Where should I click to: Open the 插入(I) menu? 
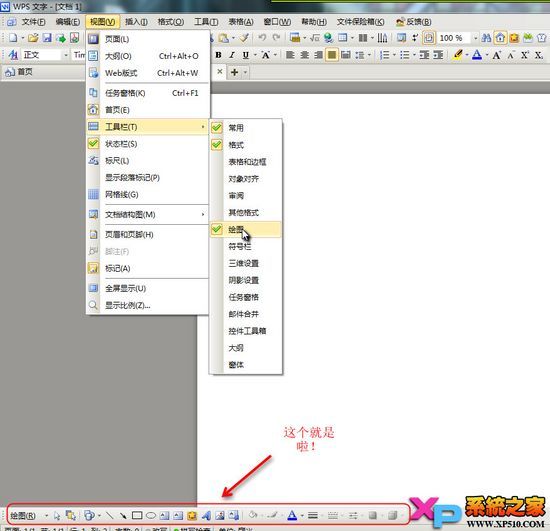coord(136,22)
